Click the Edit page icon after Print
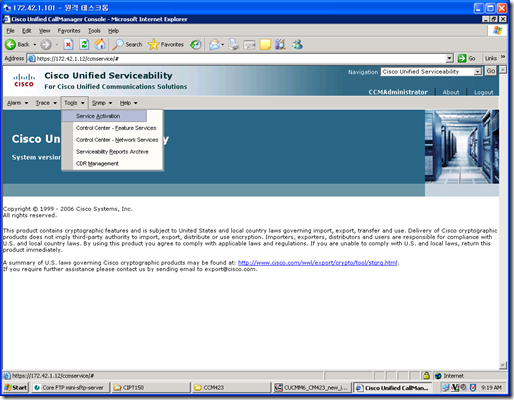Image resolution: width=514 pixels, height=400 pixels. tap(249, 44)
